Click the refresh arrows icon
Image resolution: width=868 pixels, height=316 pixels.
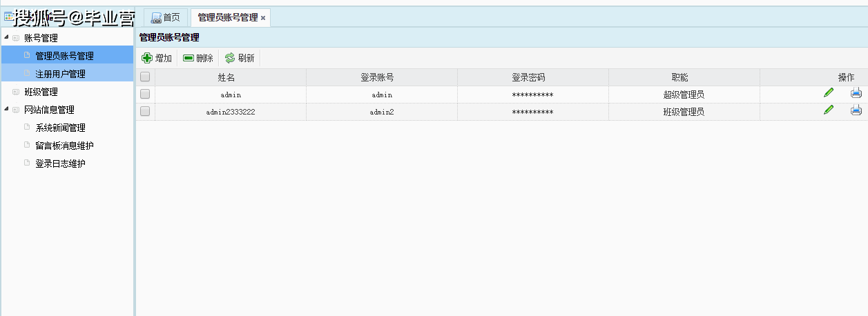(230, 58)
